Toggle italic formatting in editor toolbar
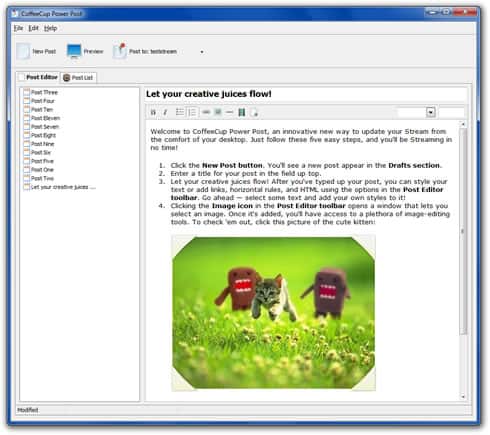This screenshot has height=435, width=490. (165, 112)
